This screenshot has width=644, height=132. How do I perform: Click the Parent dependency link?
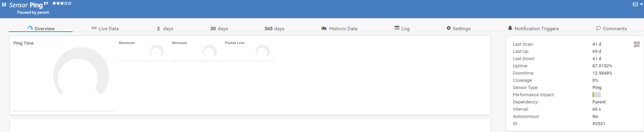[x=599, y=102]
